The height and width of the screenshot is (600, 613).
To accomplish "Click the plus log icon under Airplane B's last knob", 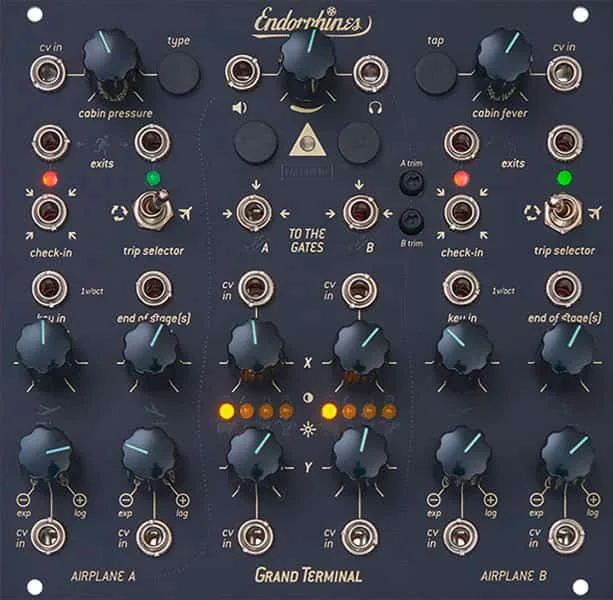I will (x=593, y=500).
